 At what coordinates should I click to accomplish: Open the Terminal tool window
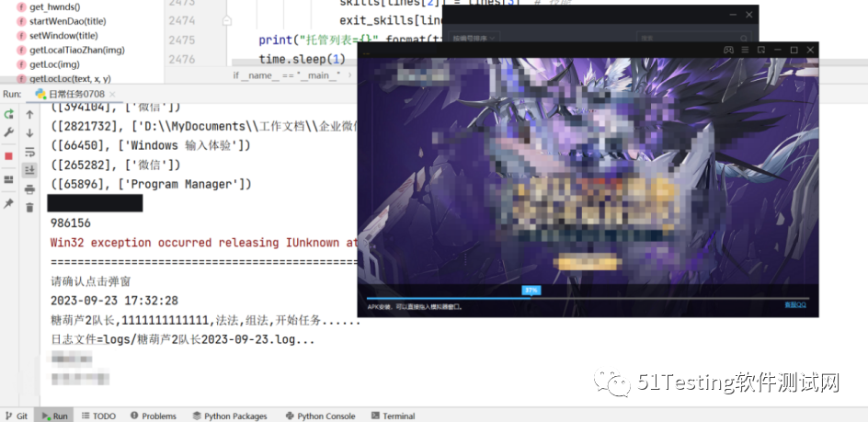[393, 416]
